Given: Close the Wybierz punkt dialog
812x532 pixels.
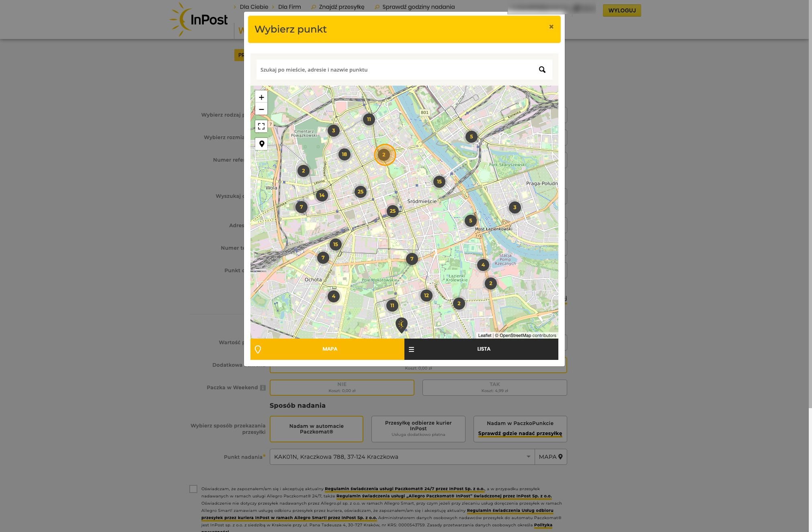Looking at the screenshot, I should (x=552, y=27).
